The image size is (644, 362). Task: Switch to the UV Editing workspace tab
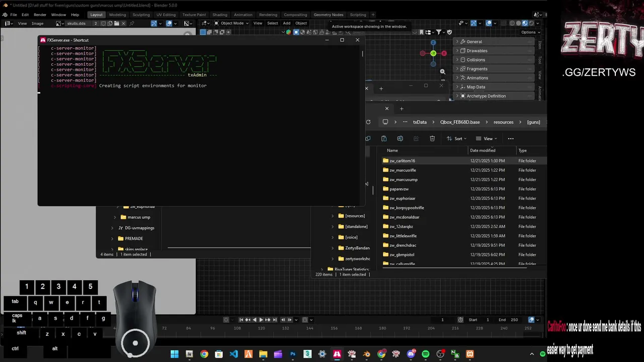coord(166,15)
